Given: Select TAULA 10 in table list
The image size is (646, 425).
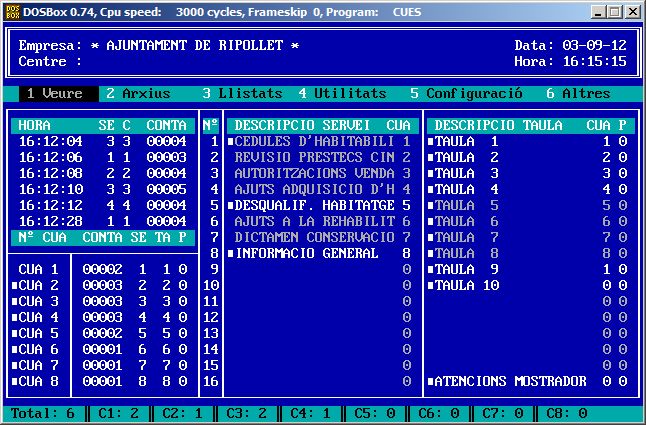Looking at the screenshot, I should pyautogui.click(x=466, y=285).
